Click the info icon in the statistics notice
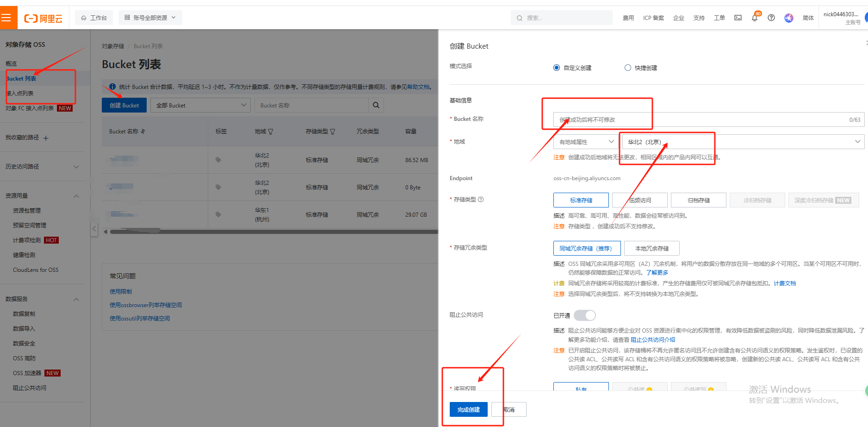The image size is (868, 427). tap(112, 87)
